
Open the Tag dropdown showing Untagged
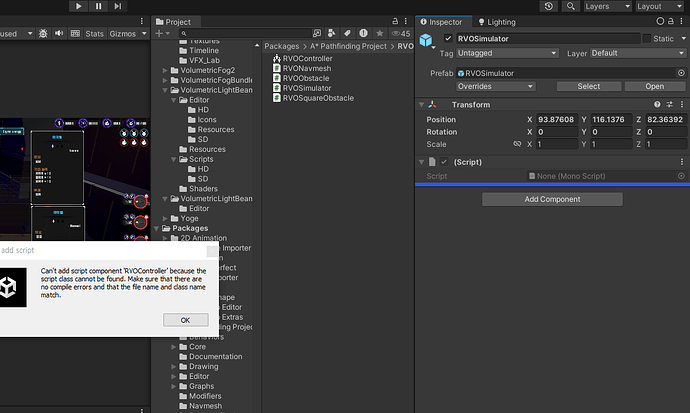(x=507, y=53)
